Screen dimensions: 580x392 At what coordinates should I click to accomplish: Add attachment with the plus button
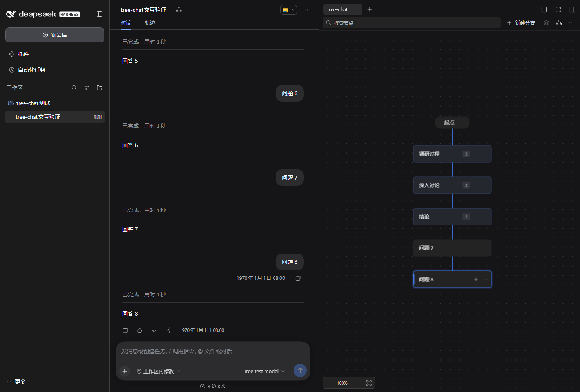[125, 371]
